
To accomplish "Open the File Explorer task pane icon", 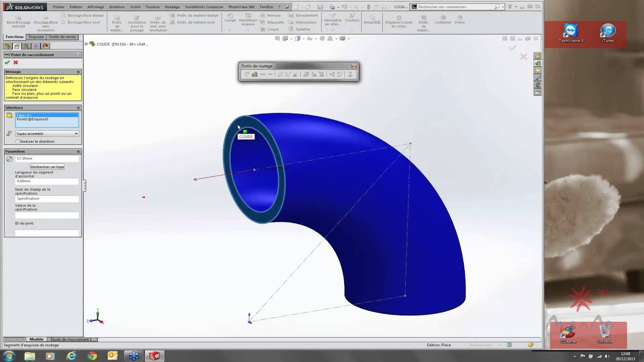I will pyautogui.click(x=538, y=70).
